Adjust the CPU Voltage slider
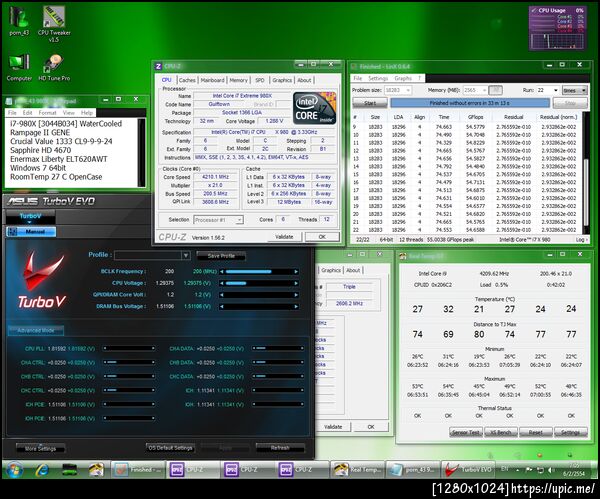 259,284
